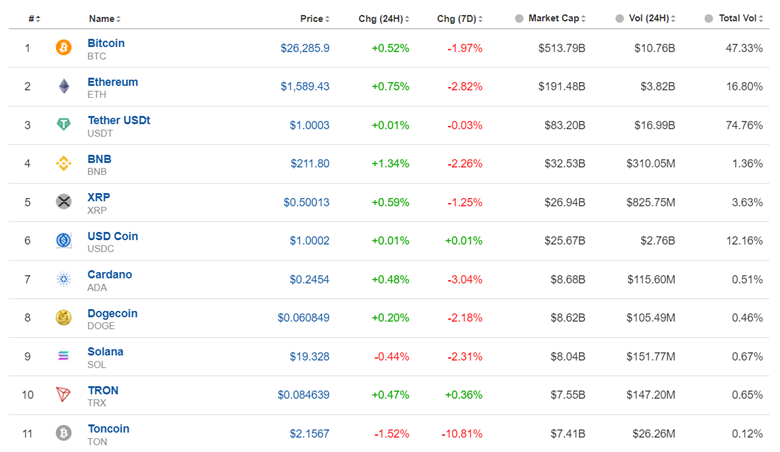This screenshot has height=452, width=780.
Task: Click the Solana striped logo icon
Action: click(x=64, y=356)
